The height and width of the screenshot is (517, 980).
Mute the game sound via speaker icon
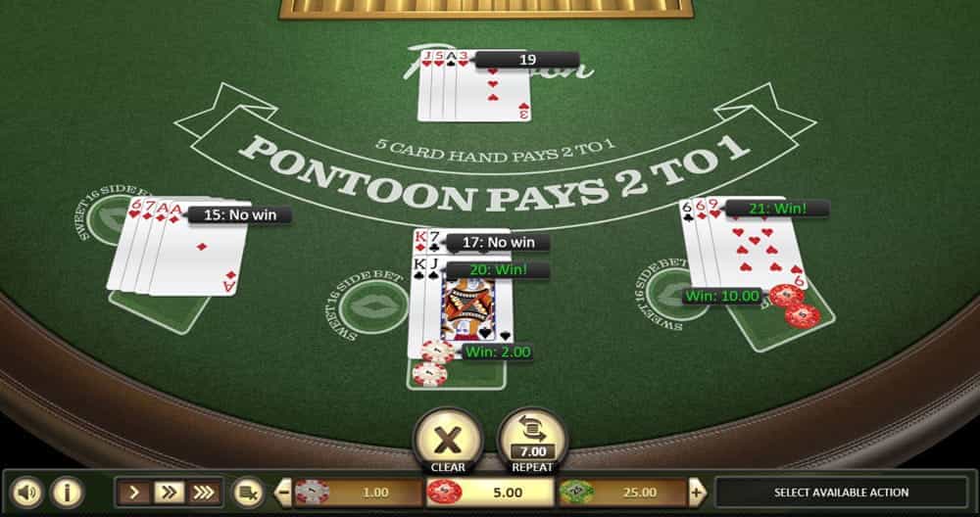coord(26,493)
